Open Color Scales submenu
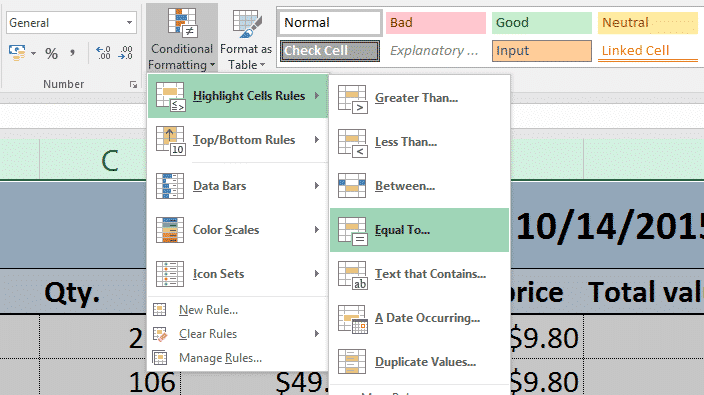 [238, 230]
